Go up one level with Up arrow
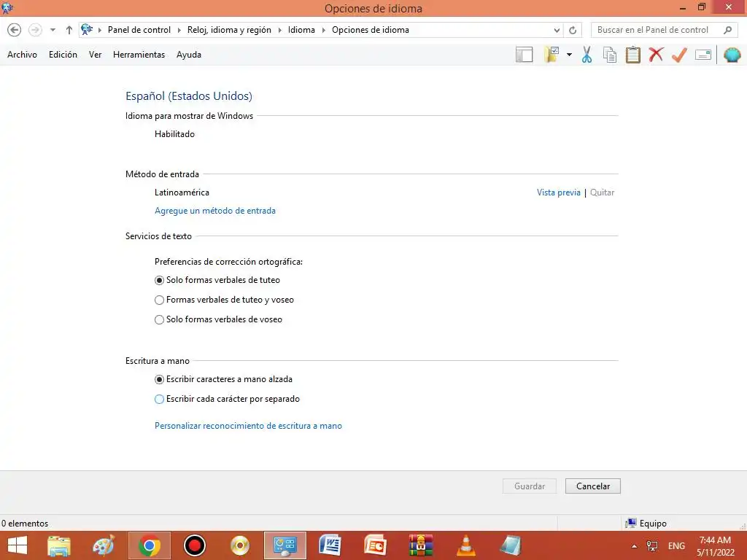The width and height of the screenshot is (747, 560). point(69,30)
